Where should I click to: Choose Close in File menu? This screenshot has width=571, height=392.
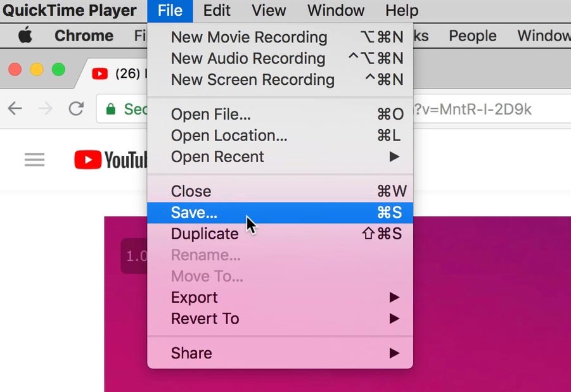point(280,191)
